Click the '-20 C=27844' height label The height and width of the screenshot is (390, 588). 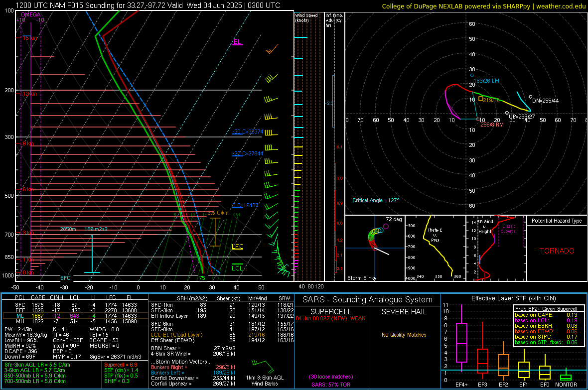tap(248, 153)
